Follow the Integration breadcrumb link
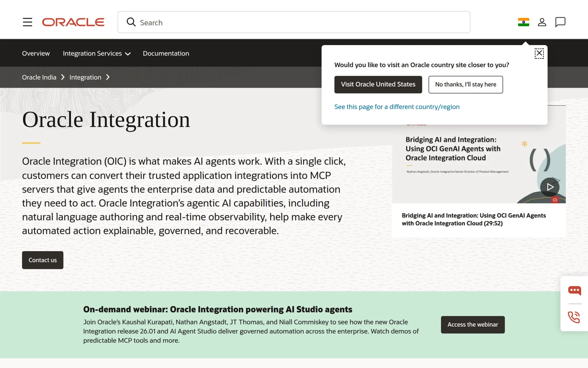Image resolution: width=588 pixels, height=368 pixels. [x=85, y=77]
